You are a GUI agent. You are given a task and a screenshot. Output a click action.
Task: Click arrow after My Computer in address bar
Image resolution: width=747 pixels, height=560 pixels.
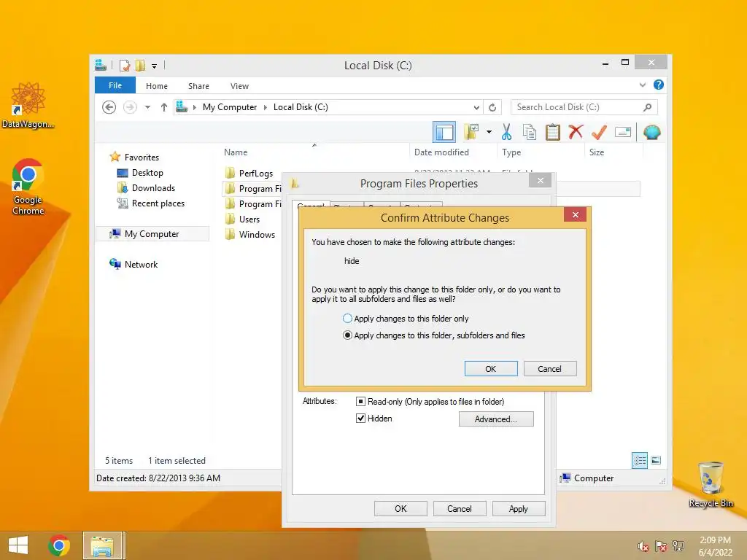point(266,107)
